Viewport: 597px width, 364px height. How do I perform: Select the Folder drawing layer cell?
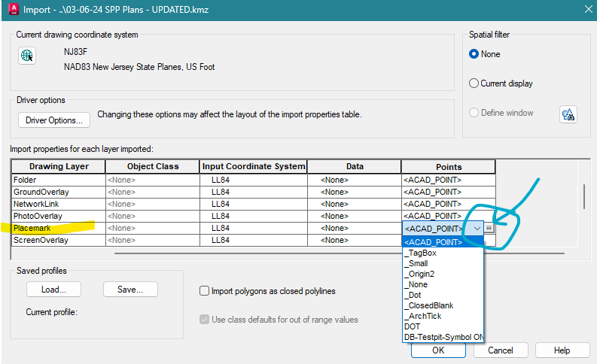[x=59, y=180]
